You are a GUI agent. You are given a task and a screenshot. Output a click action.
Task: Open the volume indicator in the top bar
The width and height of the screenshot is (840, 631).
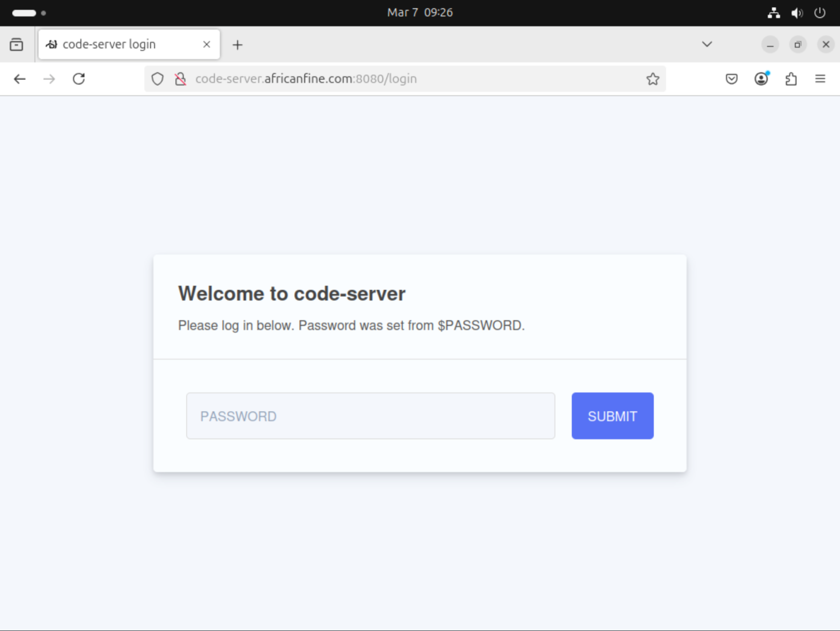pyautogui.click(x=797, y=13)
